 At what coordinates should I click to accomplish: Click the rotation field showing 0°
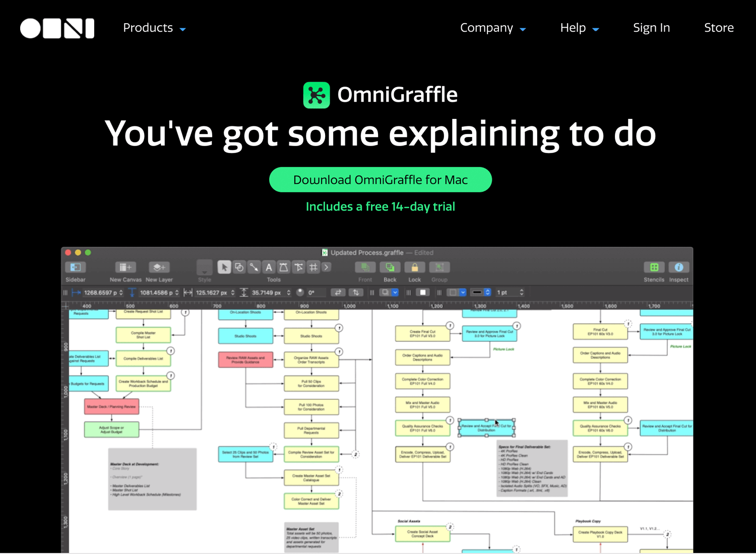[317, 293]
